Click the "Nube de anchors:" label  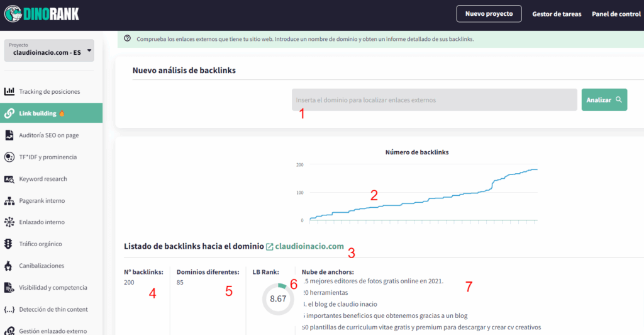point(328,271)
